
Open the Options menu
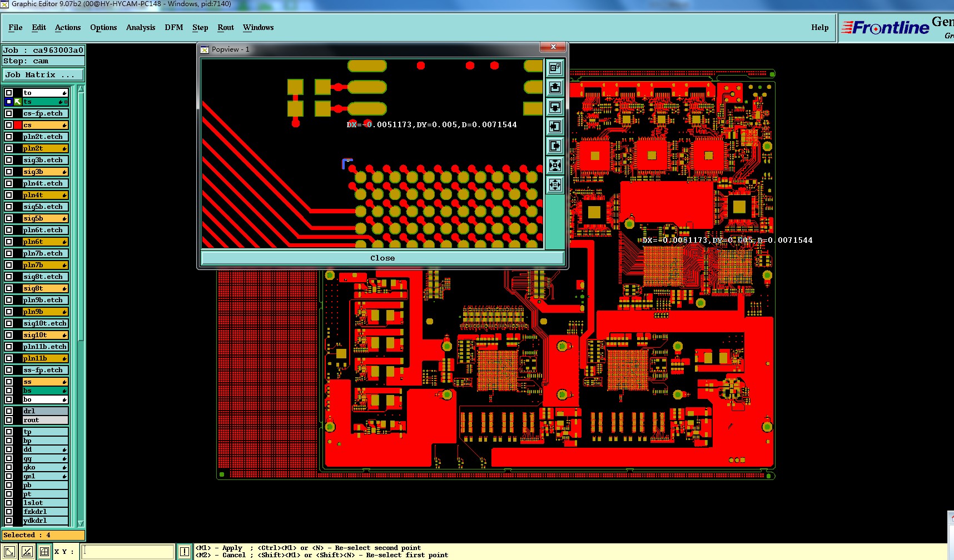pos(103,27)
